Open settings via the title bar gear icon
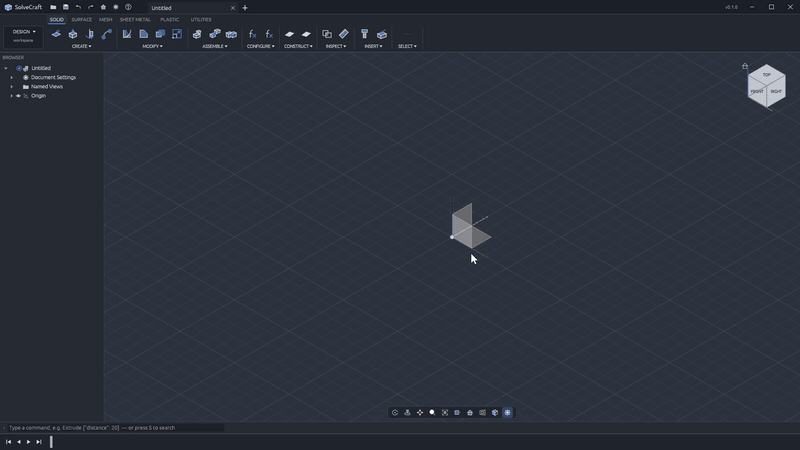The width and height of the screenshot is (800, 450). pyautogui.click(x=116, y=7)
